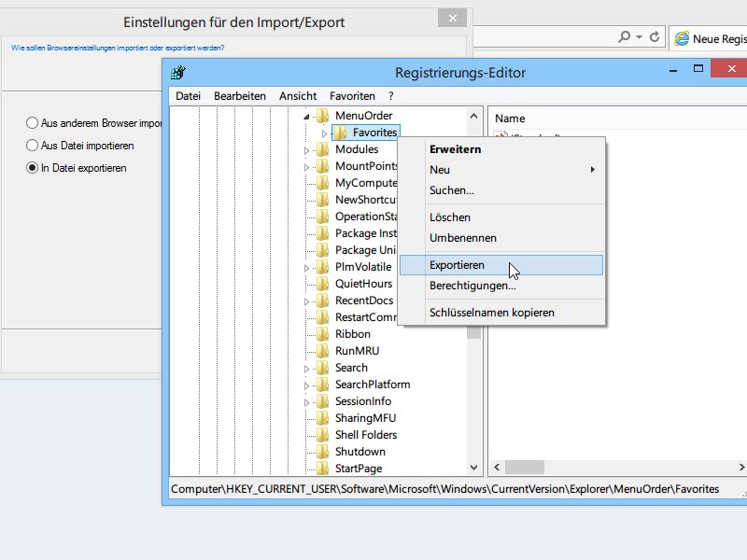Viewport: 747px width, 560px height.
Task: Click the Shell Folders folder icon
Action: click(x=323, y=435)
